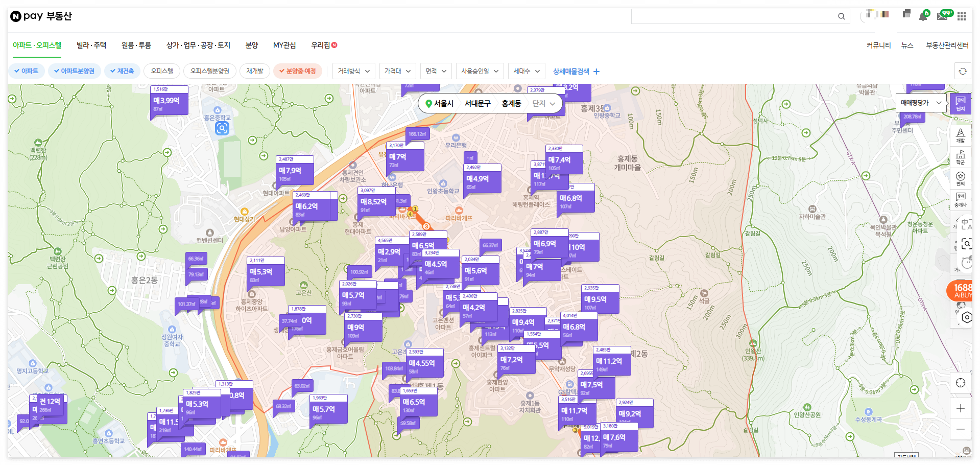Viewport: 980px width, 465px height.
Task: Expand the 세대수 dropdown
Action: [x=527, y=71]
